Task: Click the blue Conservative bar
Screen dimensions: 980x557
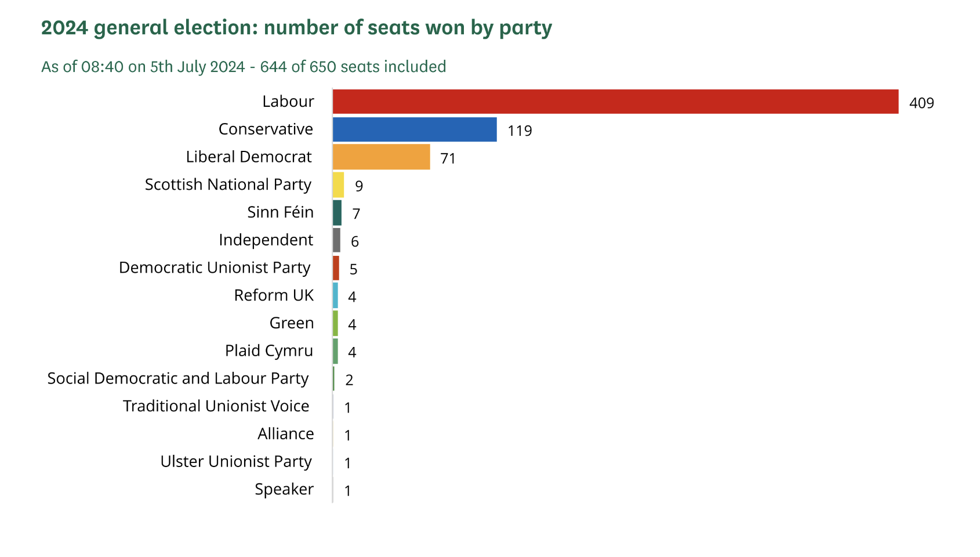Action: [415, 129]
